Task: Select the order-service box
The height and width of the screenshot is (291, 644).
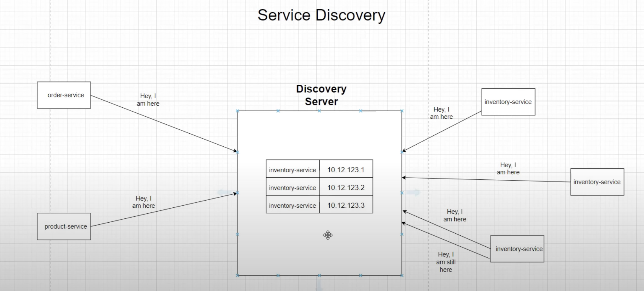Action: pyautogui.click(x=64, y=95)
